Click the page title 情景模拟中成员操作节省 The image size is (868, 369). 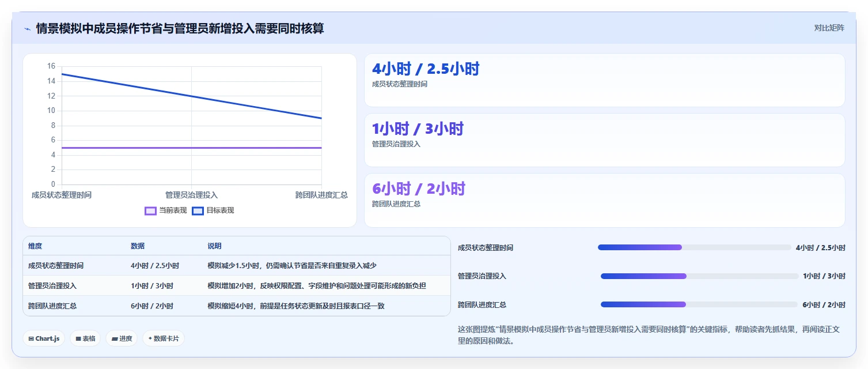[x=180, y=28]
